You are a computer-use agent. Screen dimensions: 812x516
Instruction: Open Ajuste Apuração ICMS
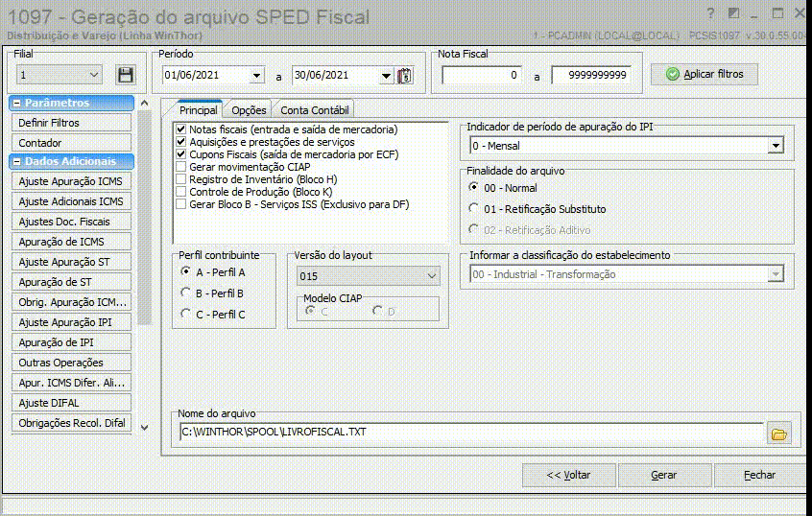(x=71, y=181)
